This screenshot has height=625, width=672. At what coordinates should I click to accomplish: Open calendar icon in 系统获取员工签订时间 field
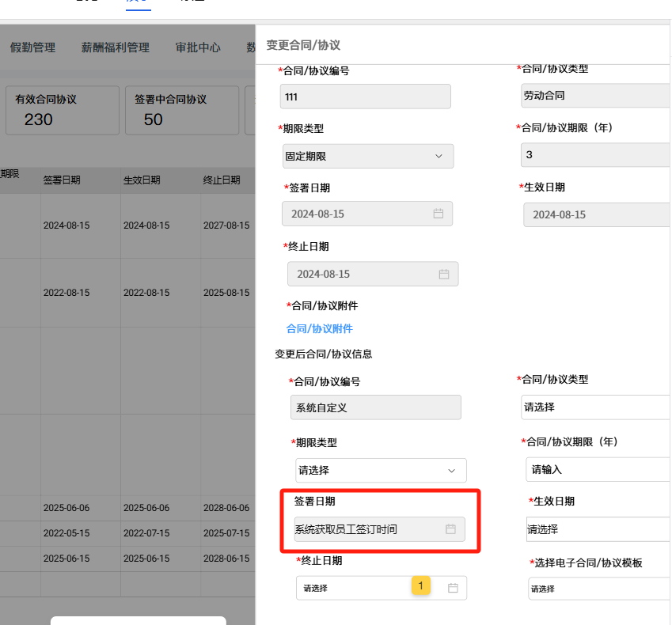tap(450, 528)
